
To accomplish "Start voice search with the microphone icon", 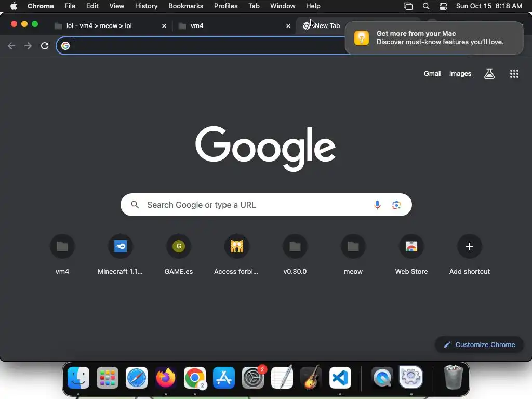I will [377, 205].
